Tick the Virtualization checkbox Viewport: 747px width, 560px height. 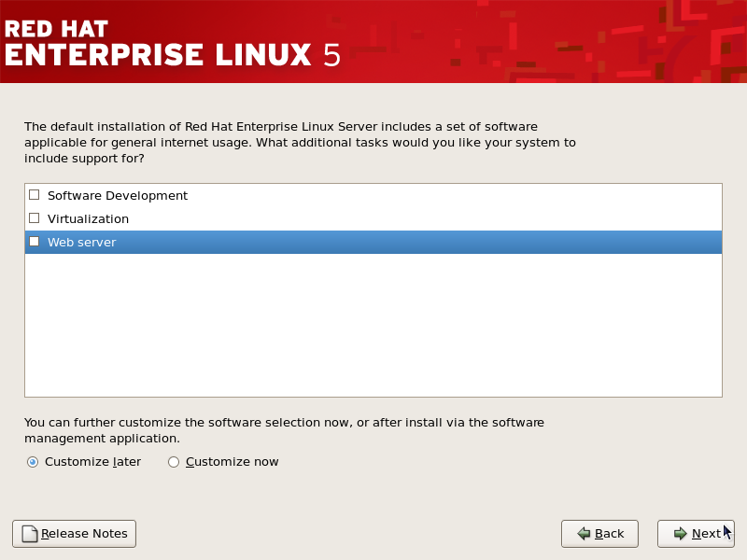click(35, 218)
